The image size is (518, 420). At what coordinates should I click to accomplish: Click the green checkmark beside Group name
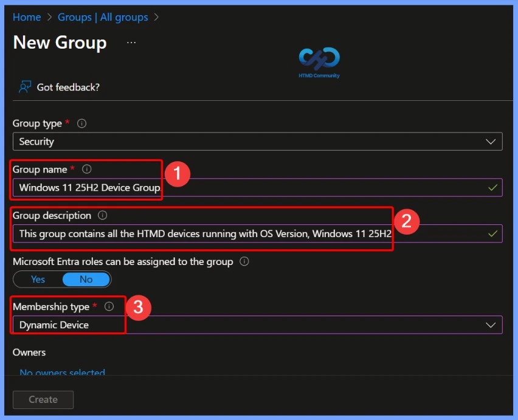point(491,188)
